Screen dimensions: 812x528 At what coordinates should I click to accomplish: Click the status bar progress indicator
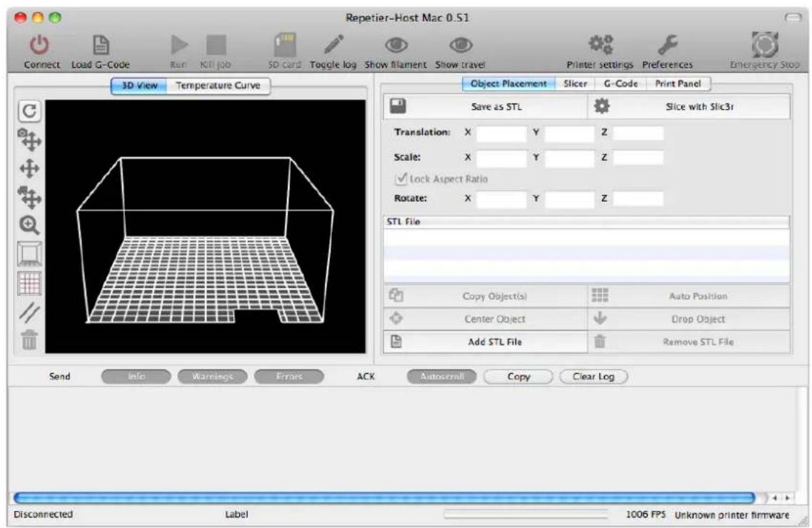click(x=526, y=514)
